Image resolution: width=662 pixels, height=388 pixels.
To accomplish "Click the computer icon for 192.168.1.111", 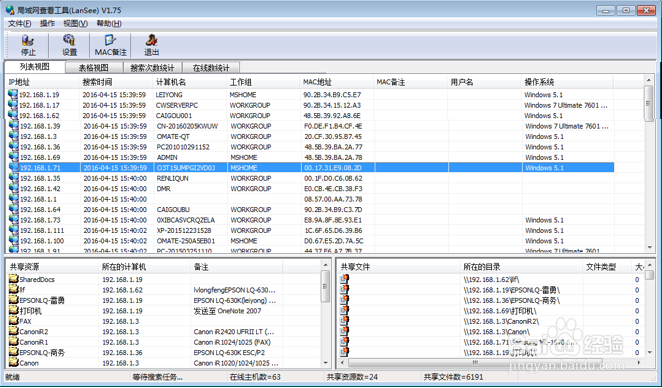I will click(14, 230).
